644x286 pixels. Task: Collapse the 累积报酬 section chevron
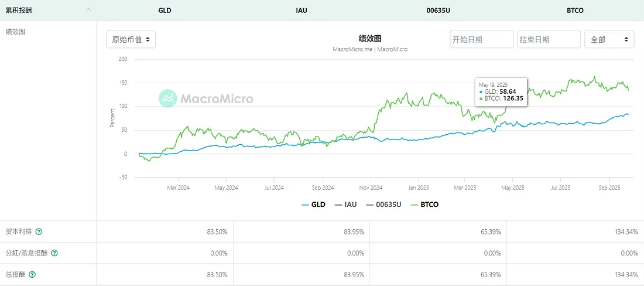(x=88, y=10)
